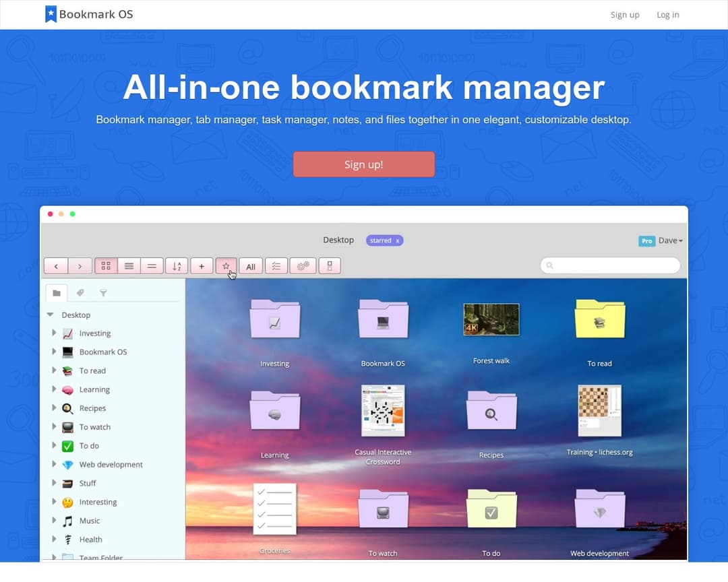Open the Forest walk video thumbnail
This screenshot has height=582, width=728.
[491, 319]
